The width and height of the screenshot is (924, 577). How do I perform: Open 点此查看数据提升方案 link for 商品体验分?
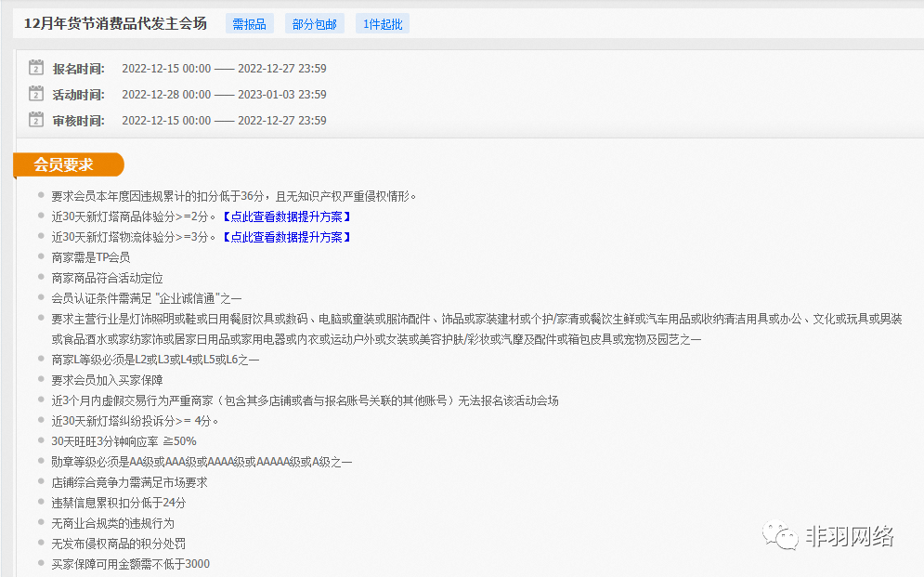coord(286,216)
